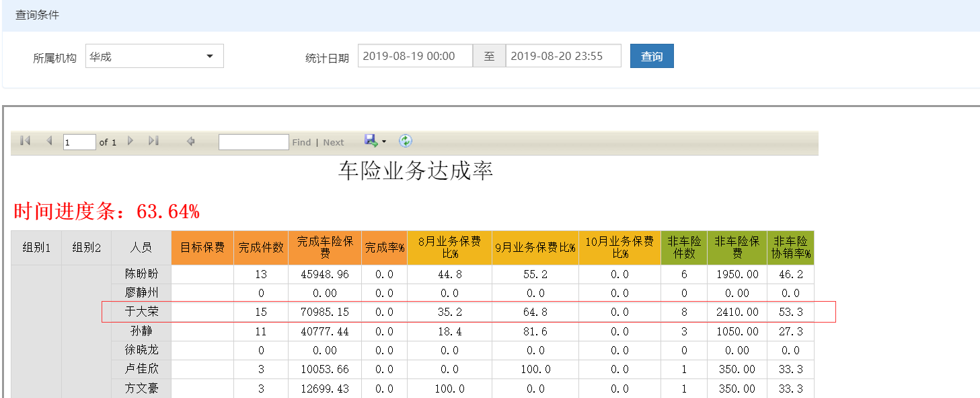Jump to last report page
980x398 pixels.
(x=153, y=141)
